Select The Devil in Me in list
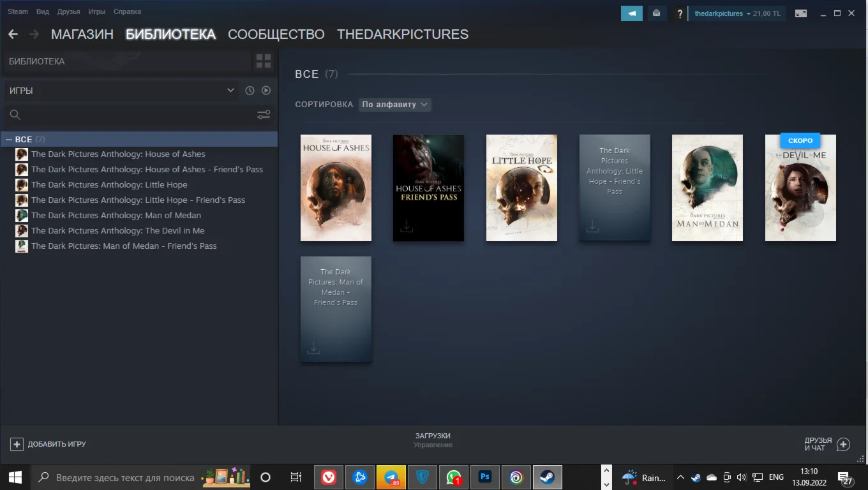 [117, 230]
